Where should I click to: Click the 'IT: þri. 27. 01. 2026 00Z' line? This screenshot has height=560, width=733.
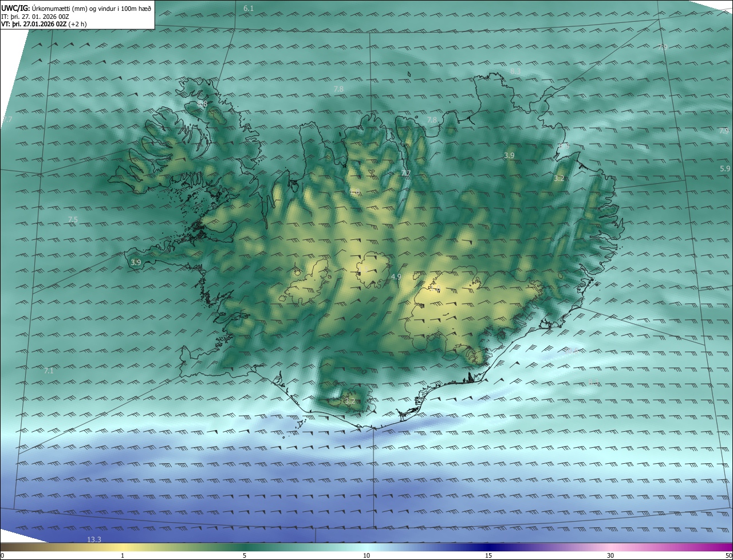point(36,17)
